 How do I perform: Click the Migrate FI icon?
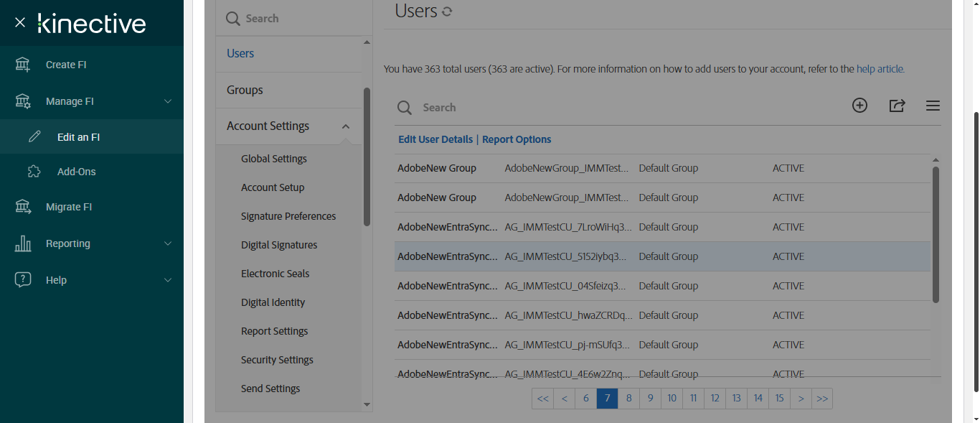[x=23, y=207]
